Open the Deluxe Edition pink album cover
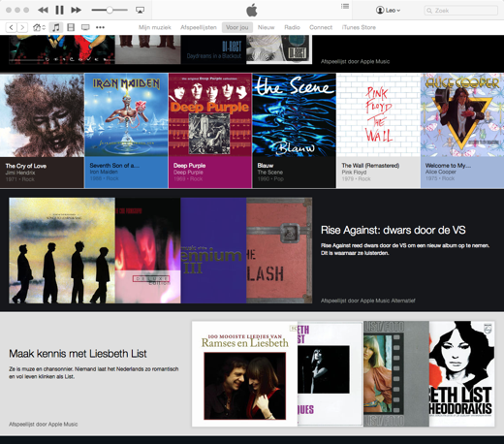Viewport: 504px width, 444px height. 148,251
